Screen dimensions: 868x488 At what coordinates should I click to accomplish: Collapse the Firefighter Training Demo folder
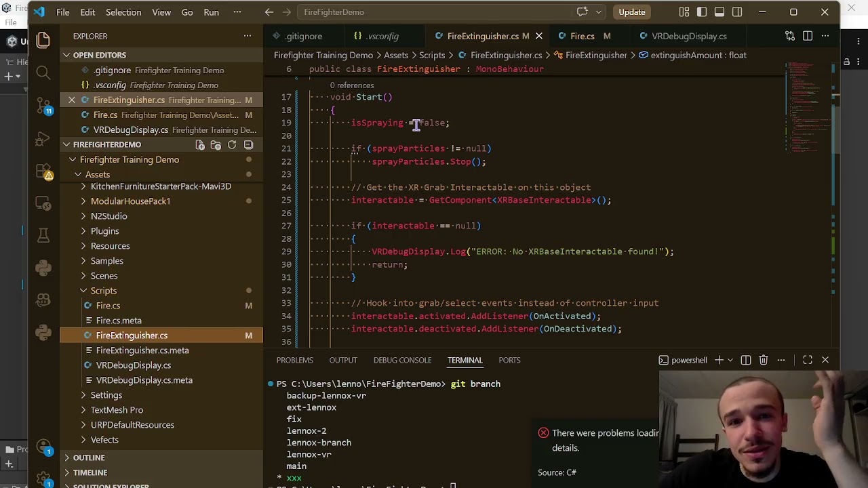tap(73, 160)
